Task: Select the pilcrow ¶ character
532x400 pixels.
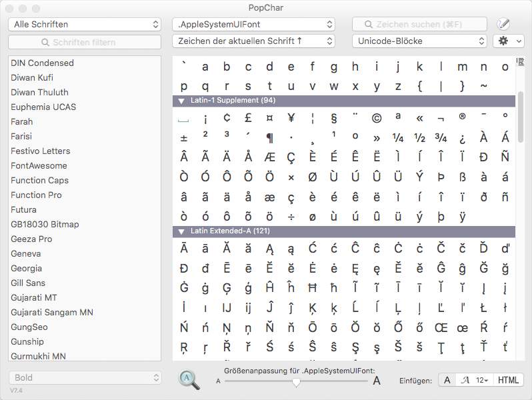Action: coord(270,138)
